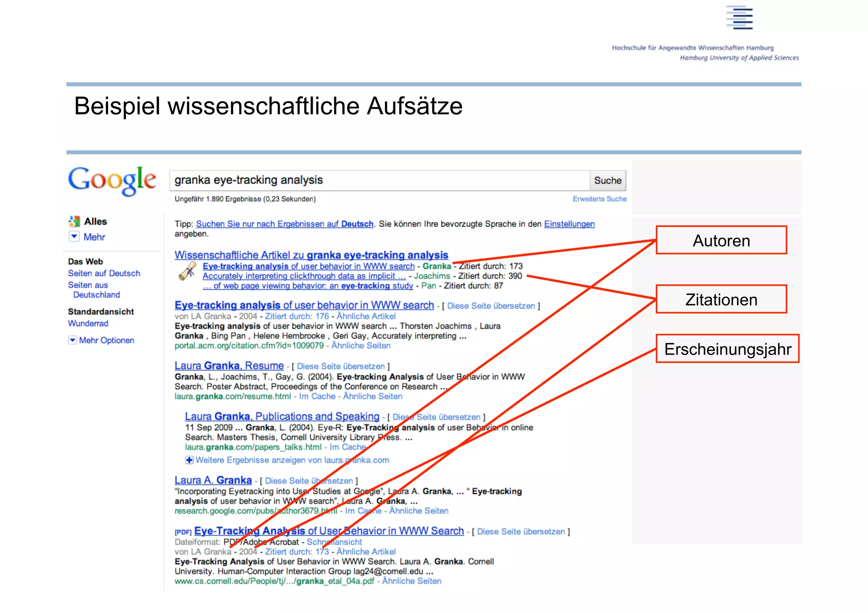This screenshot has height=613, width=868.
Task: Click 'Ähnliche Artikel' next to Zitiert durch: 176
Action: 366,316
